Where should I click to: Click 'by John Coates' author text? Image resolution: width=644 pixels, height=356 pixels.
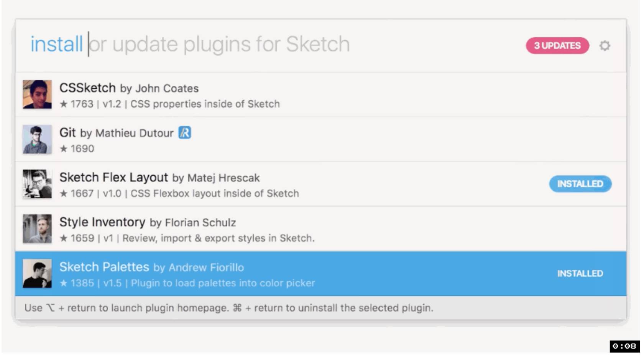(x=159, y=88)
